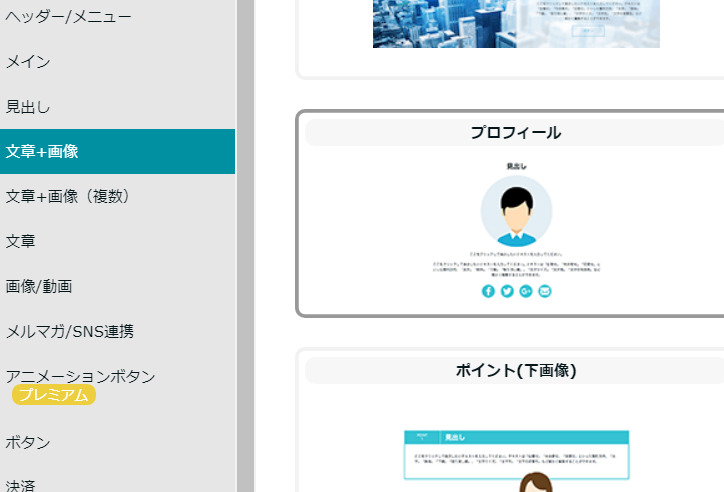Click the mail envelope icon in profile template

545,291
